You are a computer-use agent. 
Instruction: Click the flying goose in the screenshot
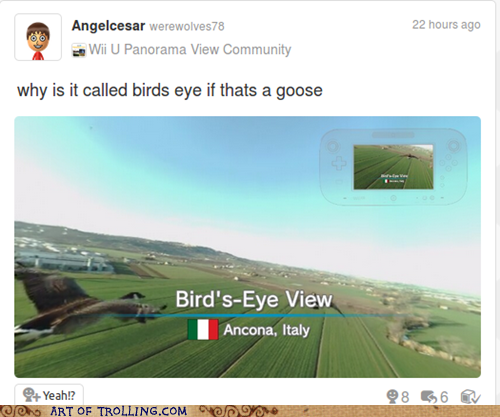(83, 305)
